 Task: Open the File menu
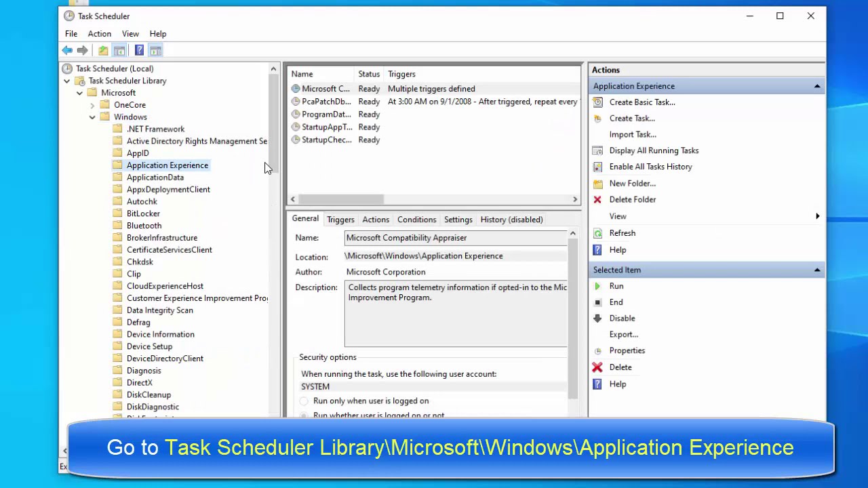(71, 34)
